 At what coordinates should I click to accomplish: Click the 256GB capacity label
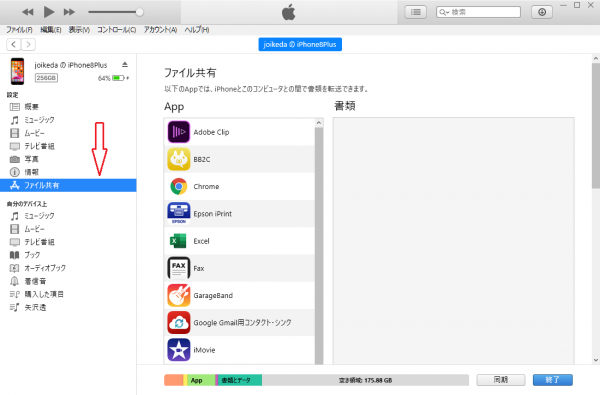[46, 78]
